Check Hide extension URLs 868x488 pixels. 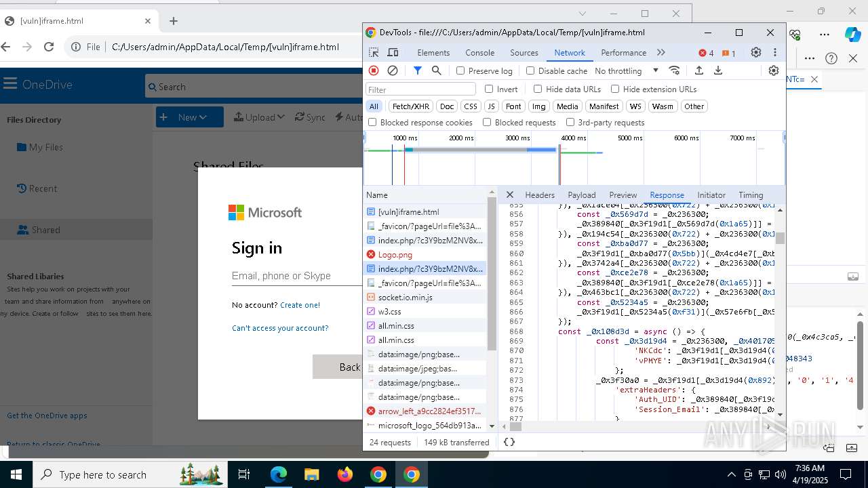pos(615,89)
